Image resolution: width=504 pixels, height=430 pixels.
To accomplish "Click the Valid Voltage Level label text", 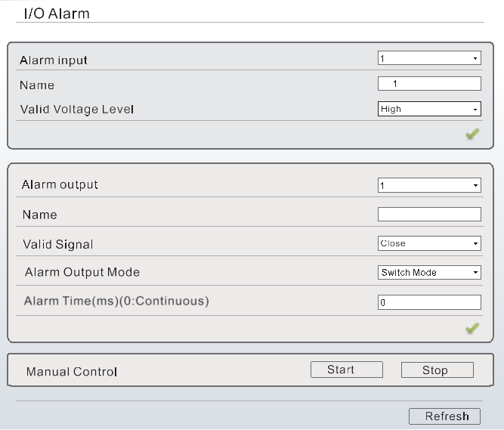I will (x=77, y=110).
